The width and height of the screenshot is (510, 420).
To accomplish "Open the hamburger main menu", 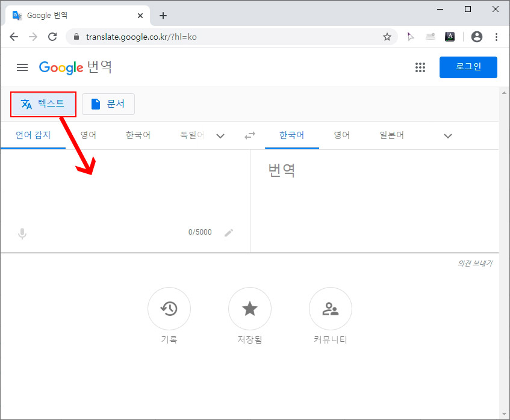I will (22, 67).
